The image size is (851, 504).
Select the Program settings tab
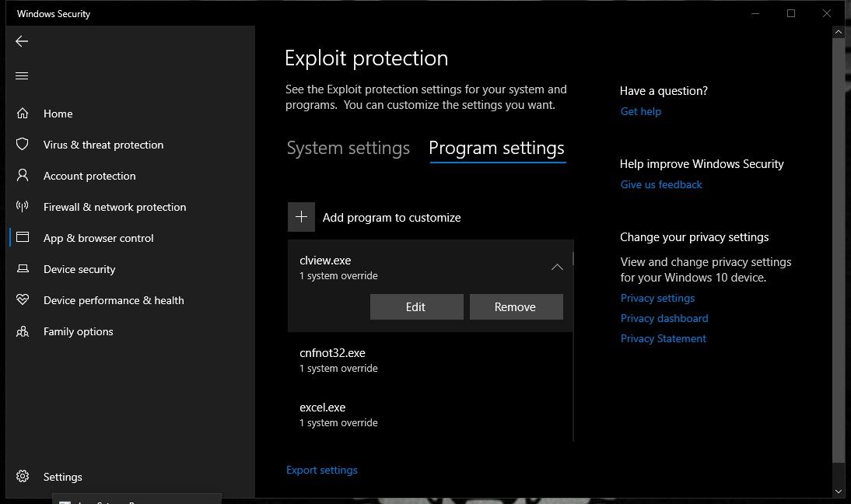click(x=496, y=148)
